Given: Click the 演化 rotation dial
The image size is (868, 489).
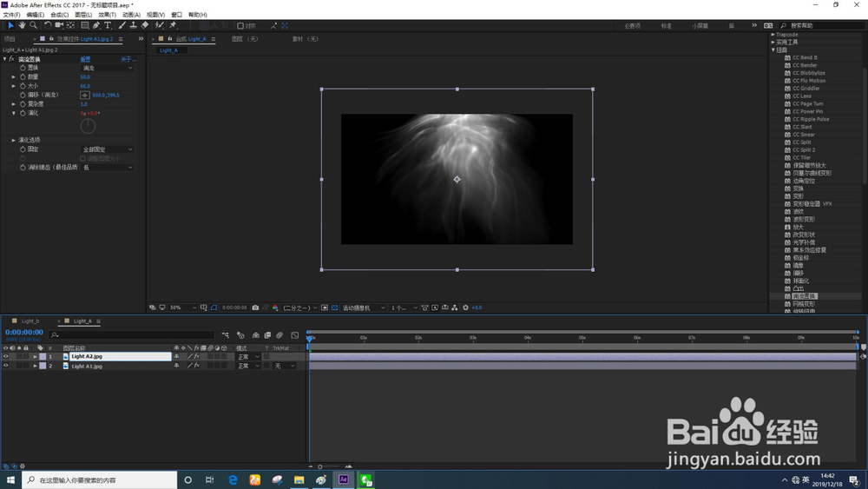Looking at the screenshot, I should [88, 126].
